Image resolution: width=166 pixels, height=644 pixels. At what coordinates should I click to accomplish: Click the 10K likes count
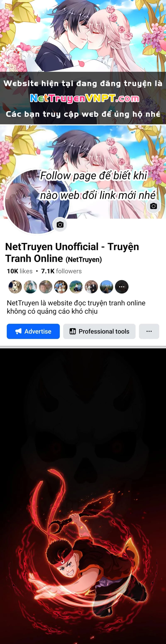point(20,271)
